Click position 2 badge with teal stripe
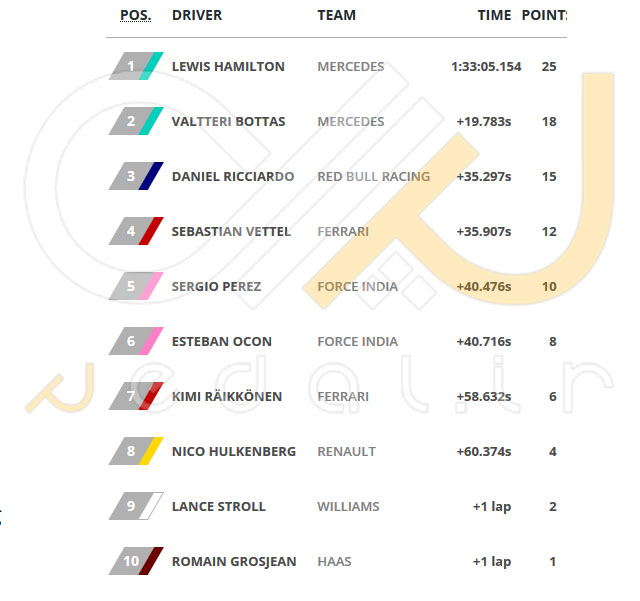640x601 pixels. 136,121
